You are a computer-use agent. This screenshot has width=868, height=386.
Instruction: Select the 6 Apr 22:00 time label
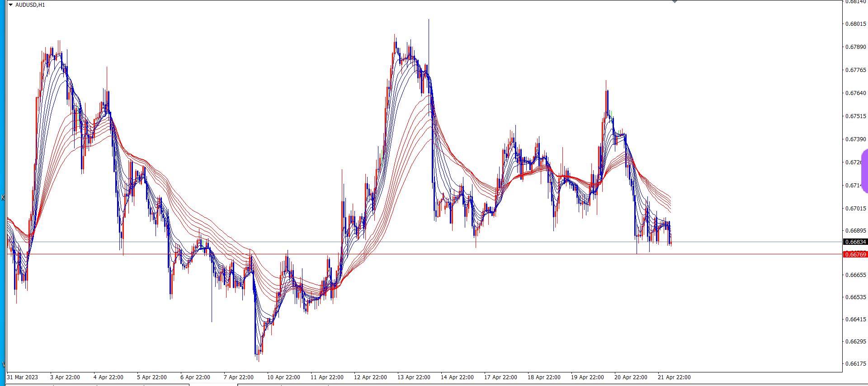pos(195,377)
